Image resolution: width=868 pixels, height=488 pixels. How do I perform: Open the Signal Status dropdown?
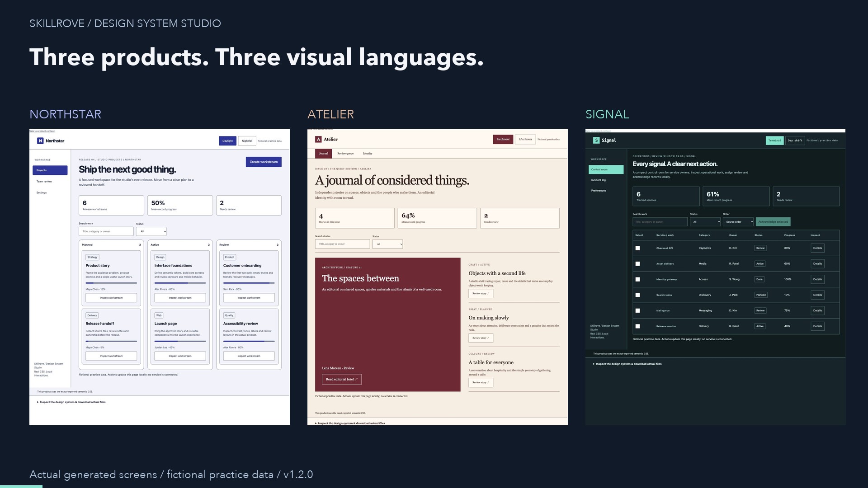pos(705,222)
